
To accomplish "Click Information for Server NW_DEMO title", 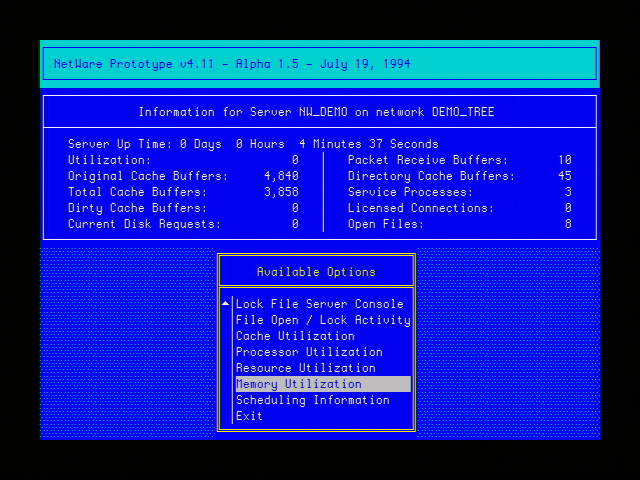I will click(x=316, y=112).
